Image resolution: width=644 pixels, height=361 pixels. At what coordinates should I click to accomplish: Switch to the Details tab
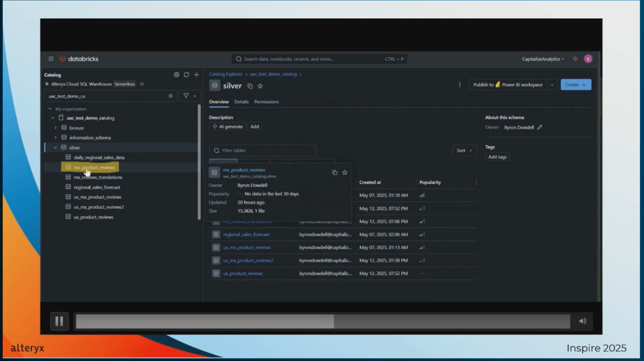tap(242, 102)
